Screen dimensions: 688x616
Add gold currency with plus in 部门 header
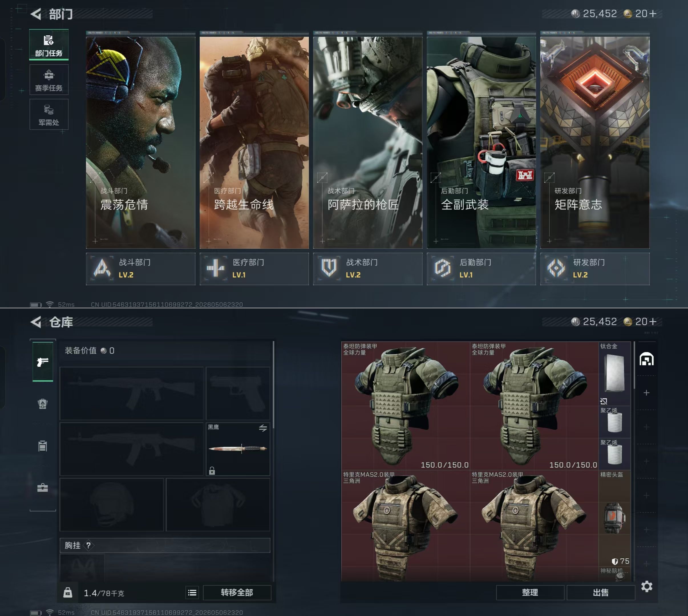click(x=653, y=13)
